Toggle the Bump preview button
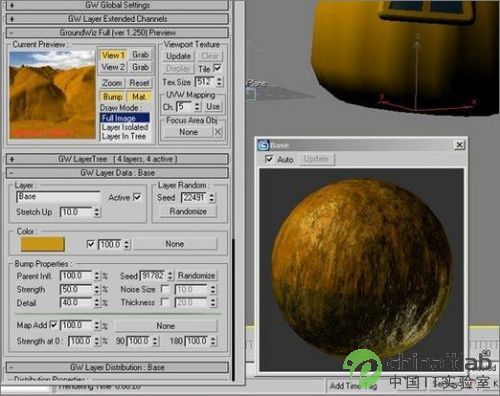The image size is (500, 396). pyautogui.click(x=113, y=97)
